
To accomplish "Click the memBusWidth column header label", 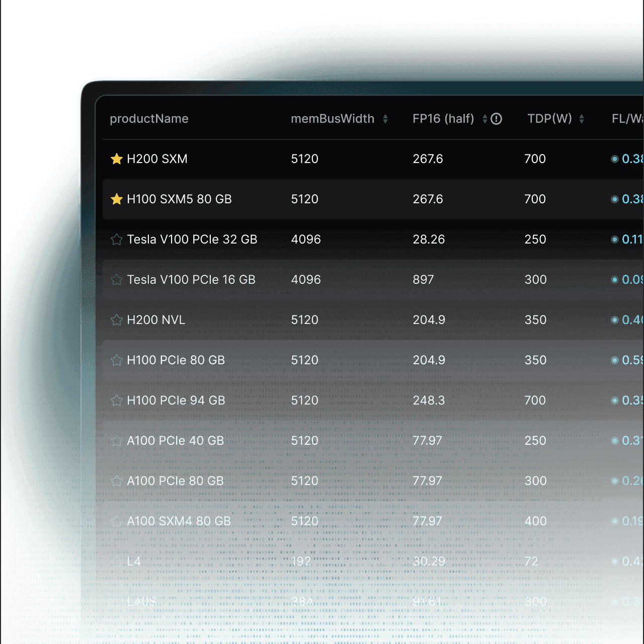I will tap(333, 119).
